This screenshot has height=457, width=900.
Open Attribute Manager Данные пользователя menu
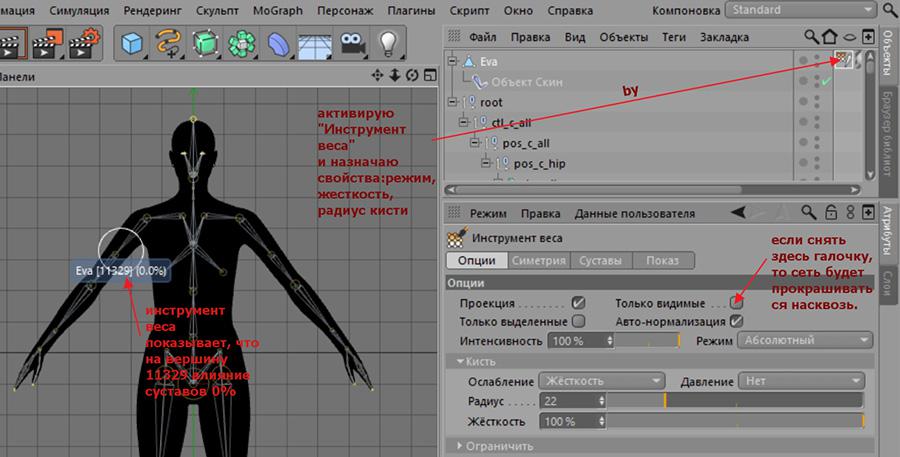coord(635,214)
